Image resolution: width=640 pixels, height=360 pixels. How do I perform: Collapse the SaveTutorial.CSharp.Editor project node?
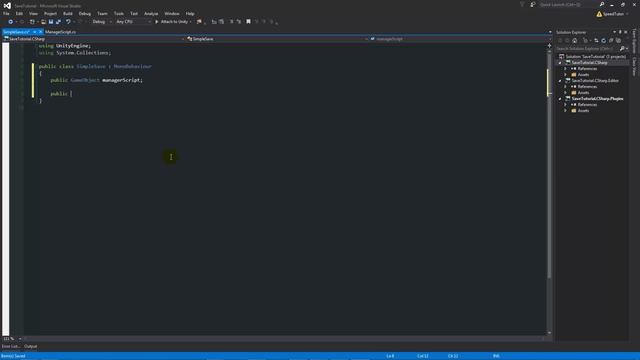pyautogui.click(x=560, y=81)
